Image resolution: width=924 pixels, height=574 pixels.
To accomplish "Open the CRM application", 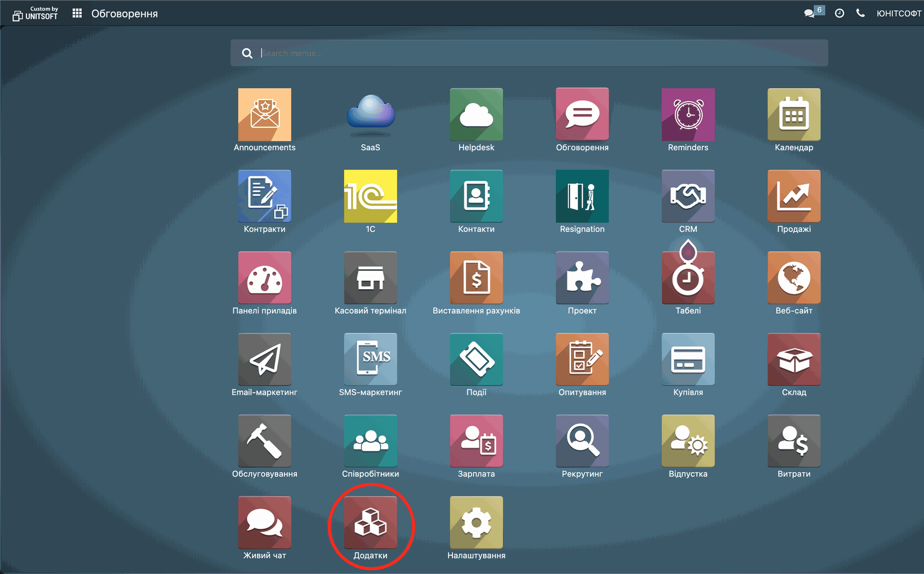I will click(x=688, y=196).
